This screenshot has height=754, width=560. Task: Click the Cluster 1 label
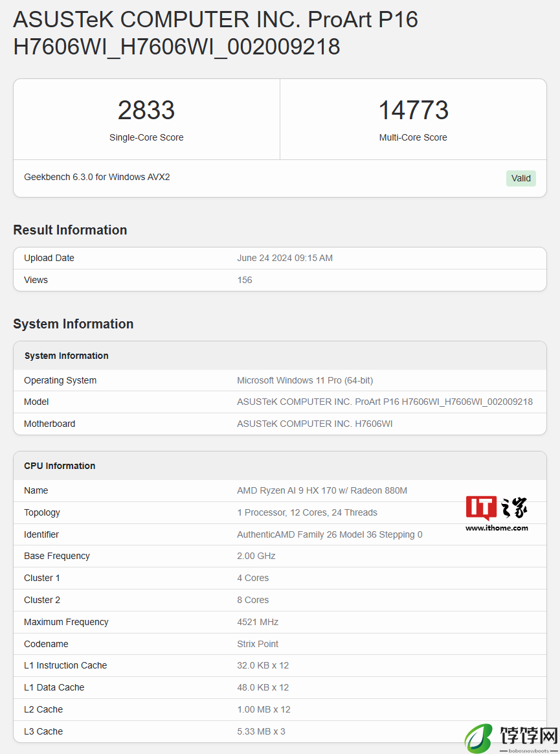coord(42,578)
